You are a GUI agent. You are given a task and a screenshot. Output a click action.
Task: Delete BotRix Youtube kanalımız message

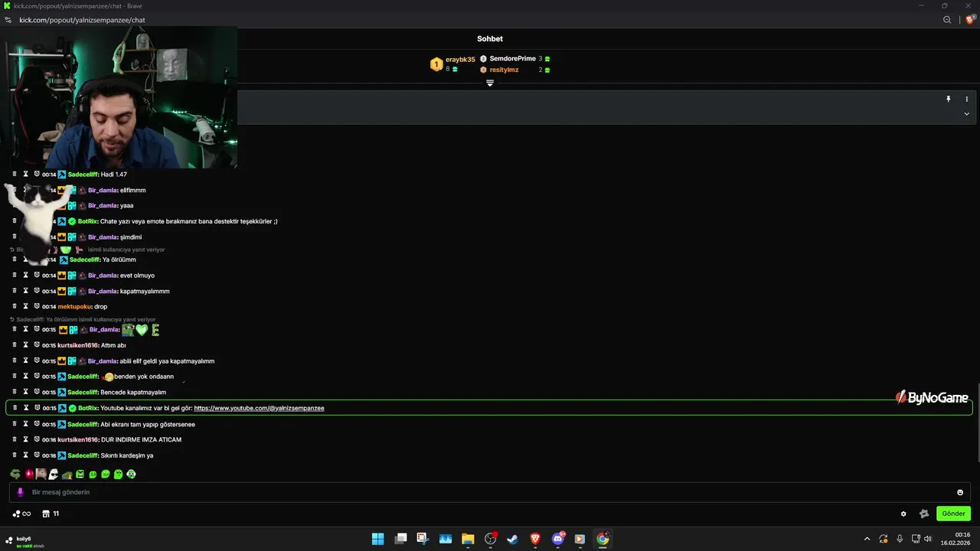click(14, 408)
